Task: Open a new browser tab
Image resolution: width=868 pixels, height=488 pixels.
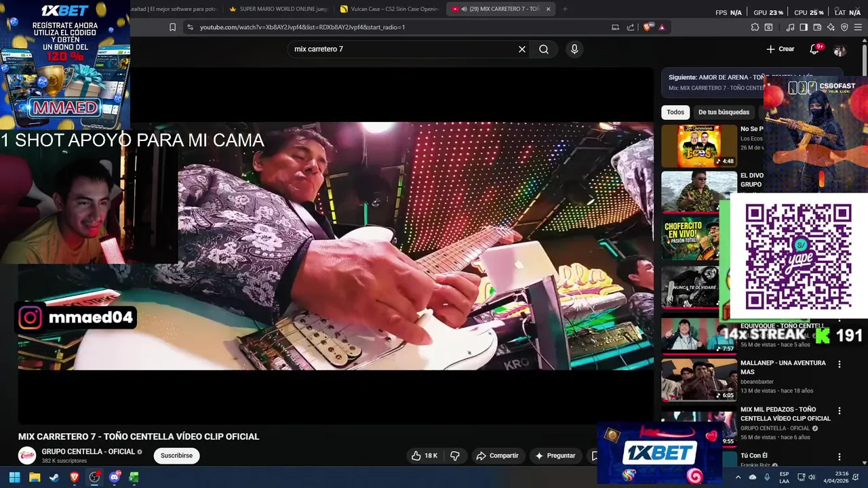Action: (x=565, y=9)
